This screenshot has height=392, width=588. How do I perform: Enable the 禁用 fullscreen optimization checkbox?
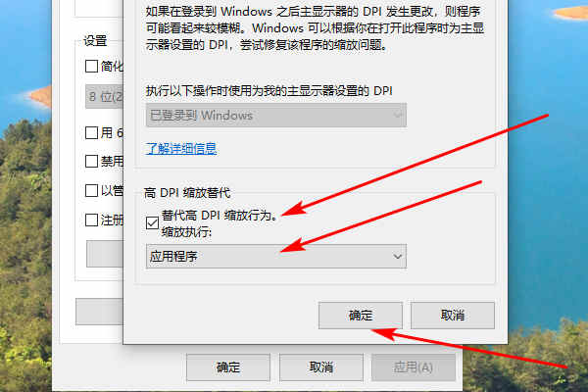[91, 162]
